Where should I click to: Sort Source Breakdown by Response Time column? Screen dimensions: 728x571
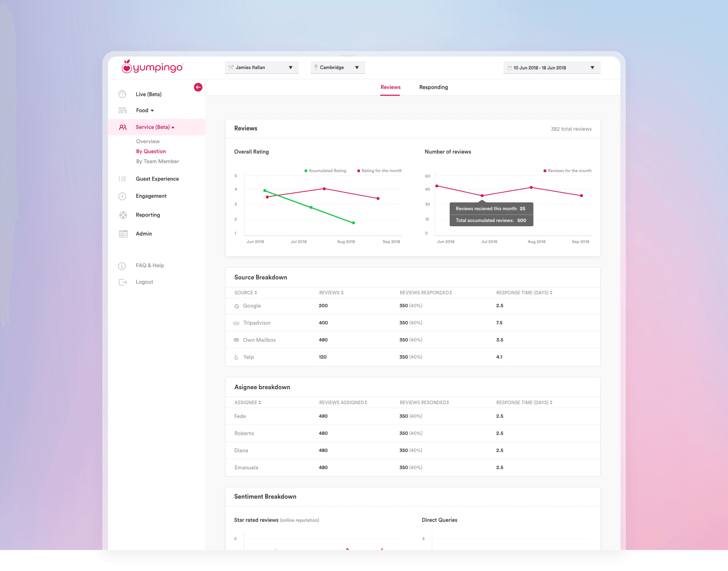(524, 293)
